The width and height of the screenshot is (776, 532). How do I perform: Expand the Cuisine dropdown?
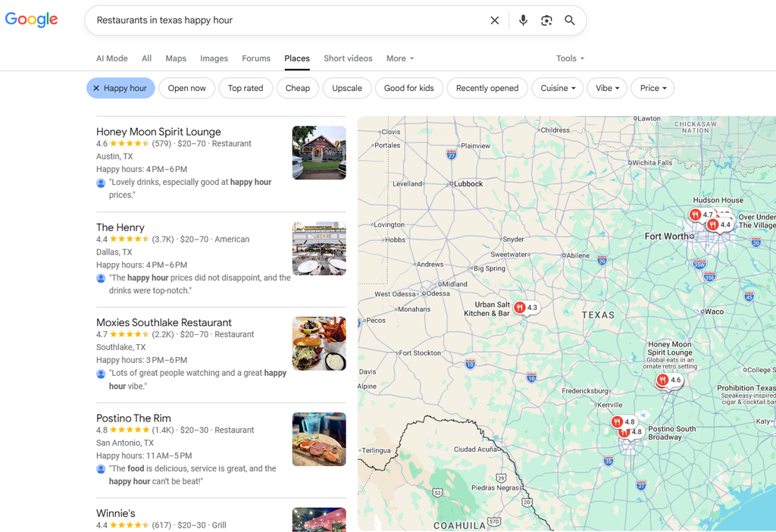tap(558, 88)
